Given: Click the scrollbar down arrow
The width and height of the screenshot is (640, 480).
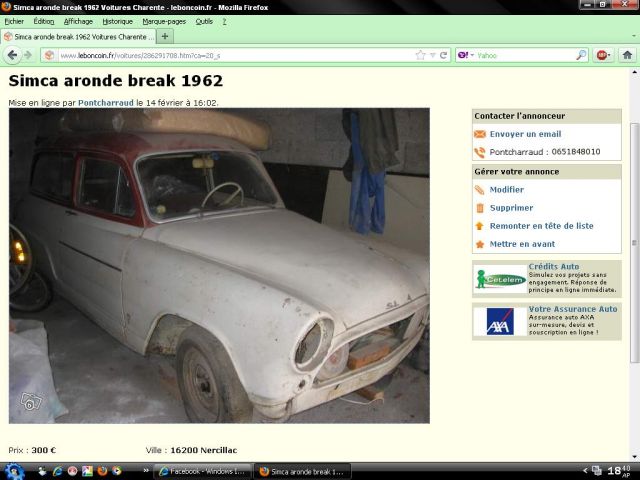Looking at the screenshot, I should [635, 457].
